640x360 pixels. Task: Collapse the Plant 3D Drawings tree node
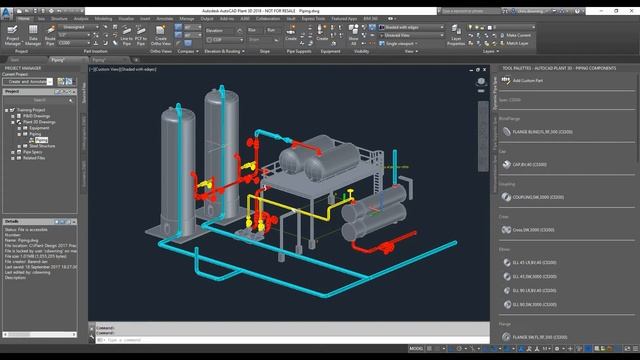pos(13,122)
